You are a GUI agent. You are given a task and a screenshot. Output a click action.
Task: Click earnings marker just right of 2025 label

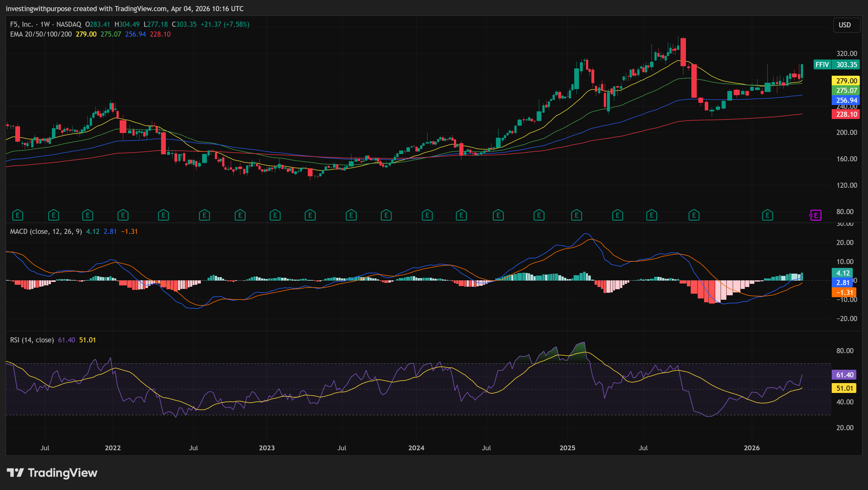[x=576, y=215]
